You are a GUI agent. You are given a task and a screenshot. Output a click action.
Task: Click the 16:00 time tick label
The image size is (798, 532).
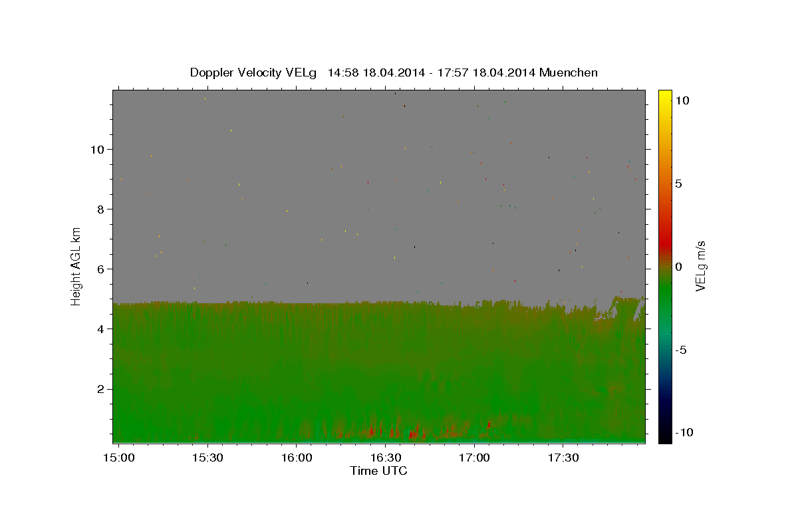pos(297,458)
